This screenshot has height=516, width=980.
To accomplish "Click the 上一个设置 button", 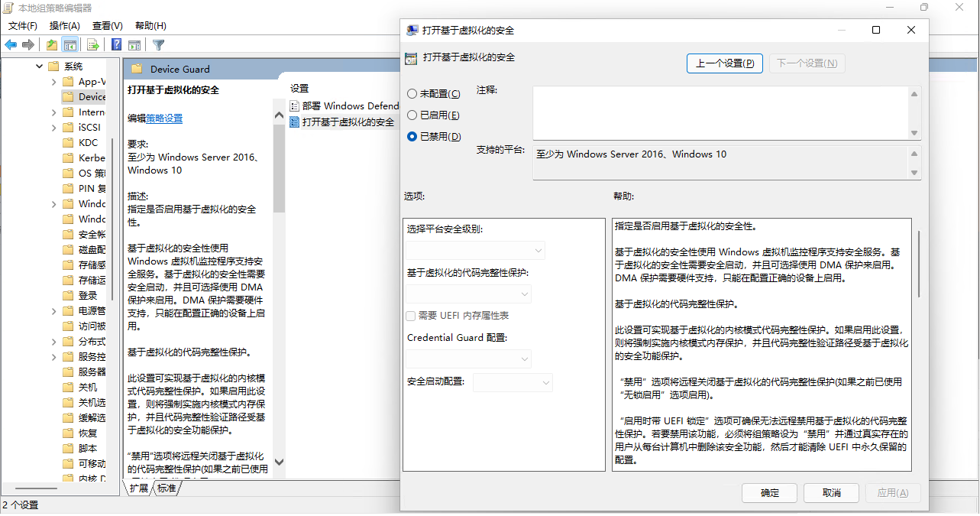I will (724, 63).
